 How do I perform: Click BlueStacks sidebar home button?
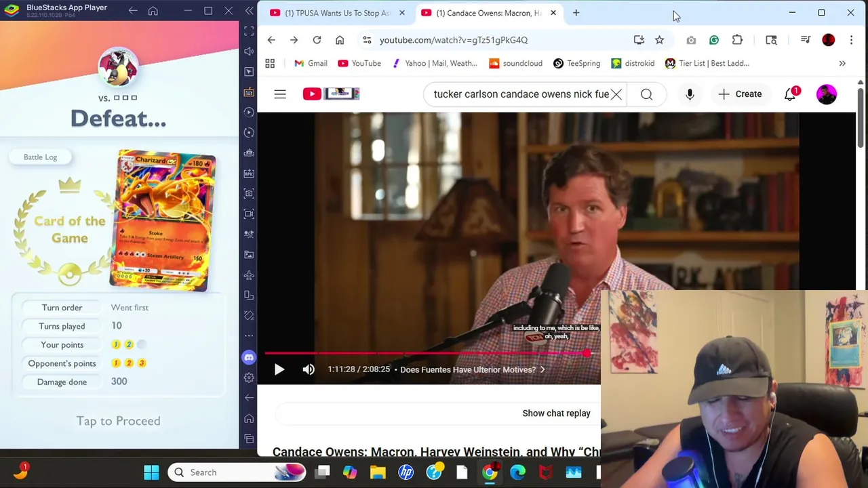[x=249, y=418]
